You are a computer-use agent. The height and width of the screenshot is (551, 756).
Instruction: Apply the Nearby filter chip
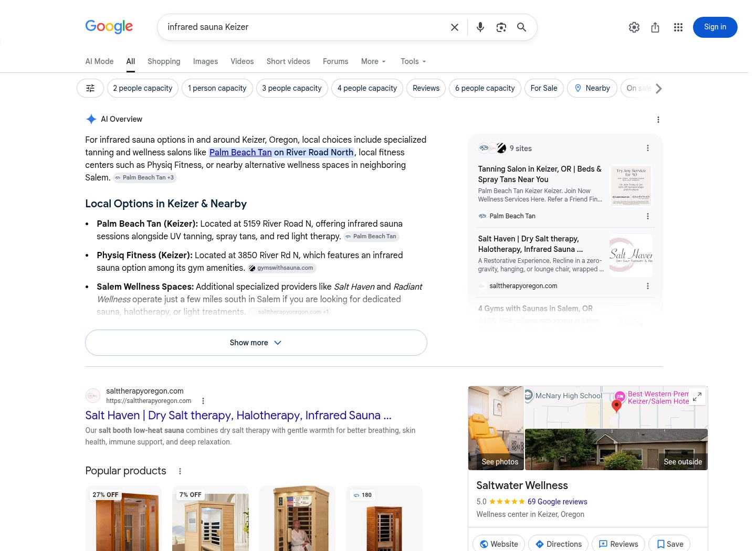click(x=592, y=88)
